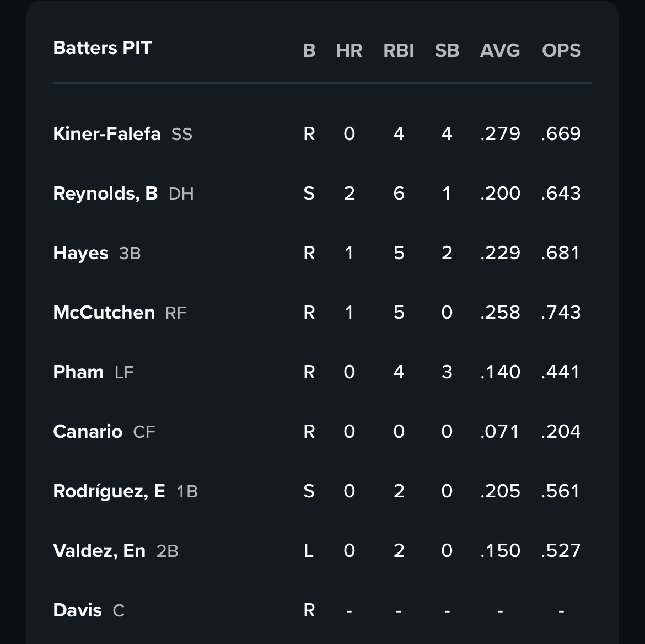Open Rodríguez, E player details
Screen dimensions: 645x644
click(109, 491)
